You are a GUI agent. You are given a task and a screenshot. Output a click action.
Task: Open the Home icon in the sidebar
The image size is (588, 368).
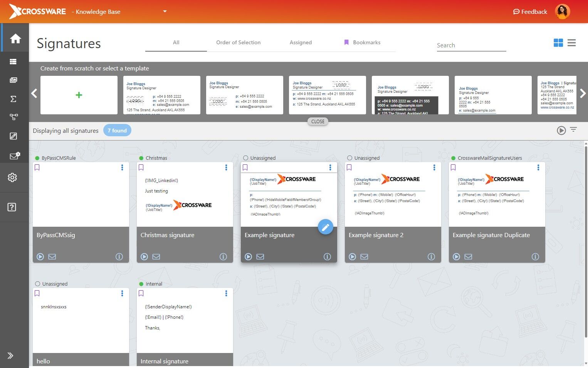15,38
